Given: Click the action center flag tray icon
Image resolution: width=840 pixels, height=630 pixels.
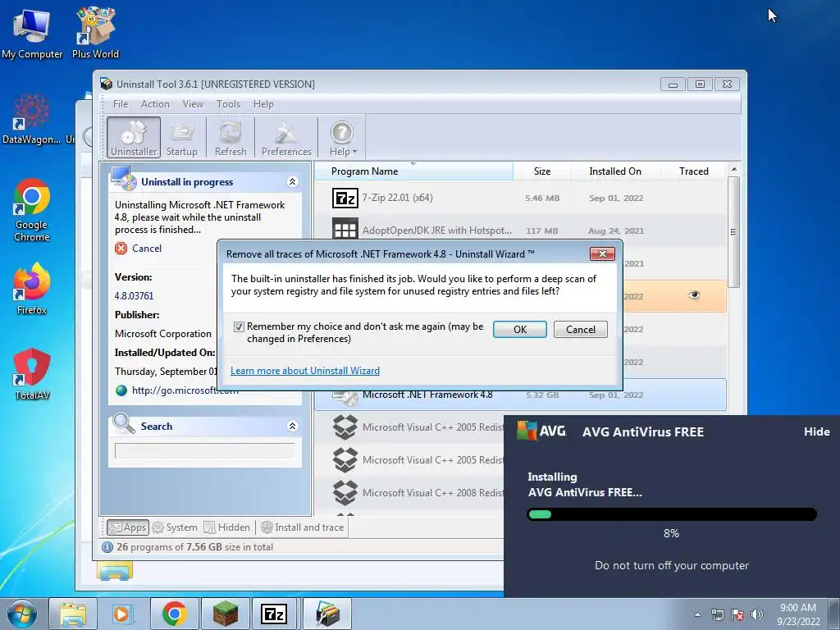Looking at the screenshot, I should [737, 614].
